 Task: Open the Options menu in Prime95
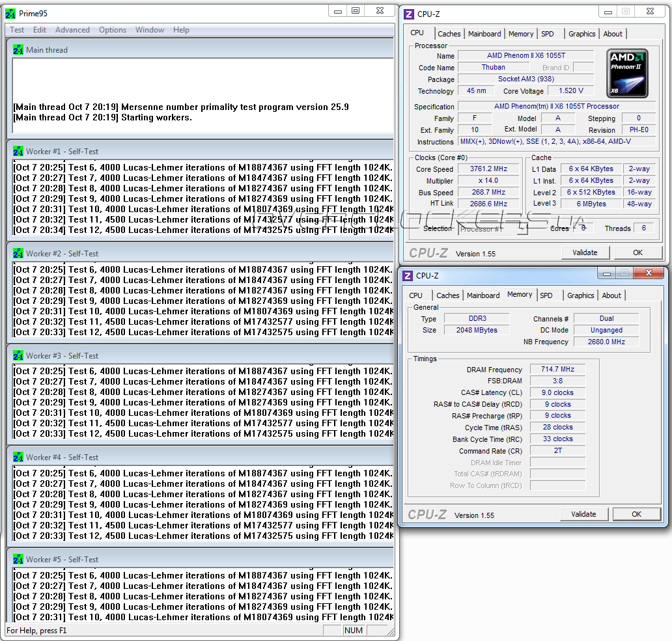coord(113,30)
